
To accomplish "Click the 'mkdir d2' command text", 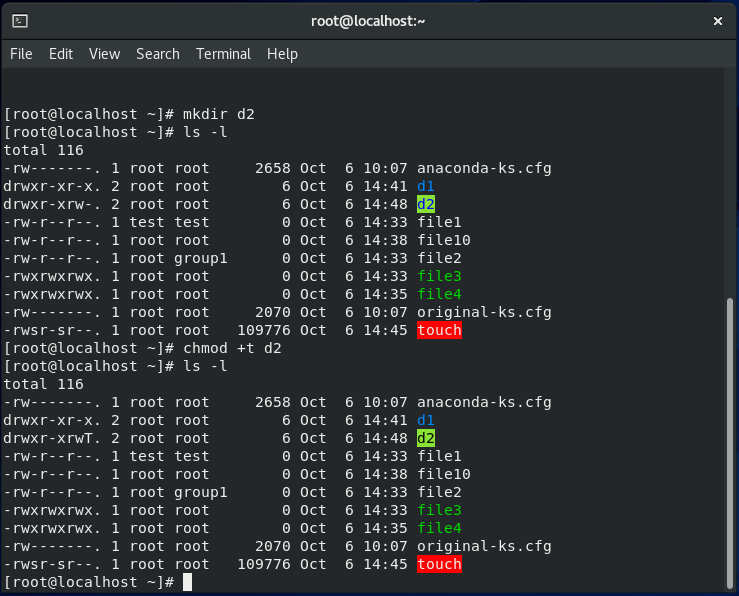I will [x=219, y=114].
